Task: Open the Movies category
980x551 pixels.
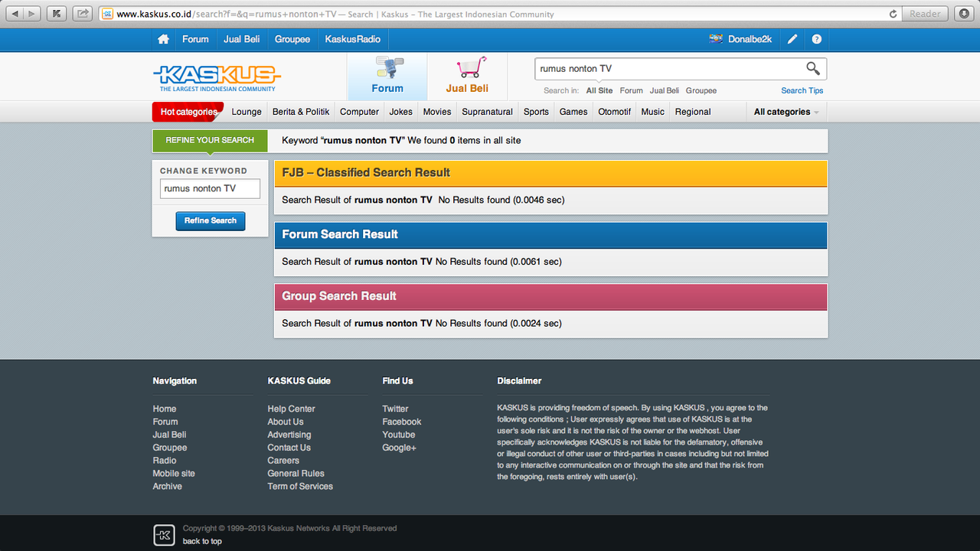Action: click(x=437, y=112)
